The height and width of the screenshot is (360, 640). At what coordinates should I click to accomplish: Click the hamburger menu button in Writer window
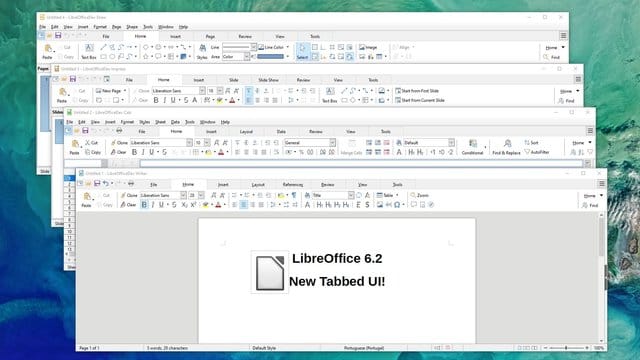point(602,184)
